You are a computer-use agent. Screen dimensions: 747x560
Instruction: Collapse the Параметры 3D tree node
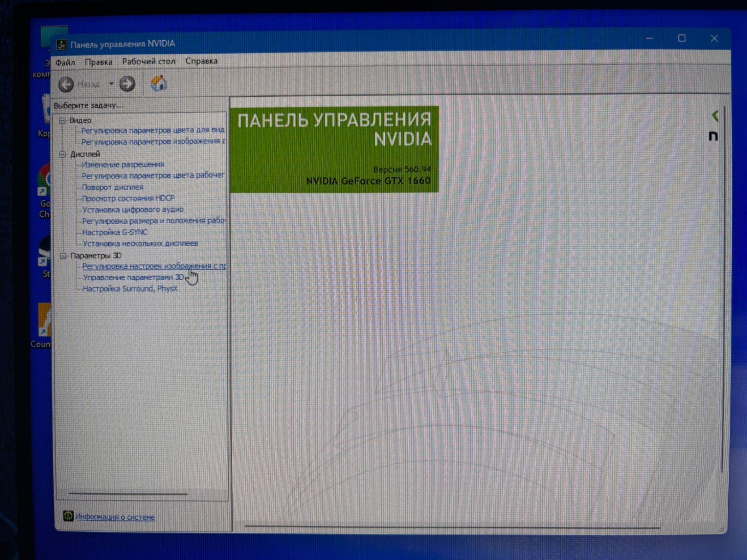pyautogui.click(x=63, y=256)
